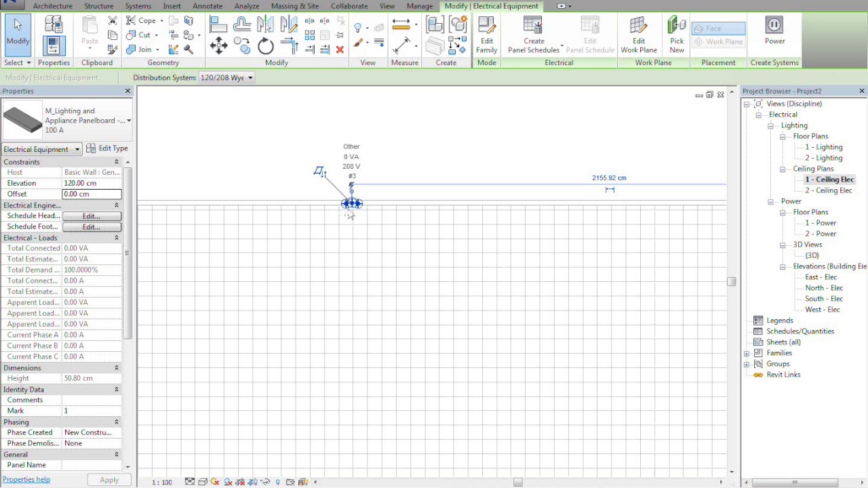This screenshot has width=868, height=488.
Task: Select Mirror - Pick Axis tool
Action: [265, 25]
